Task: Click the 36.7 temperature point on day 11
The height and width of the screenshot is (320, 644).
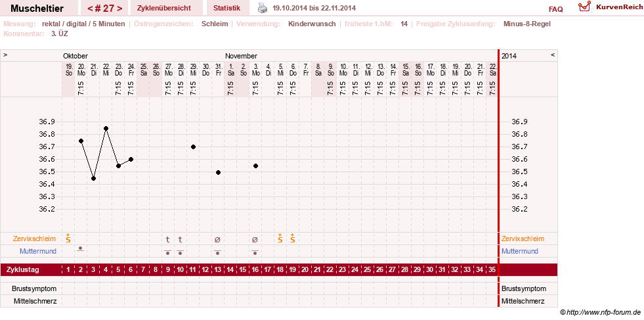Action: point(193,147)
